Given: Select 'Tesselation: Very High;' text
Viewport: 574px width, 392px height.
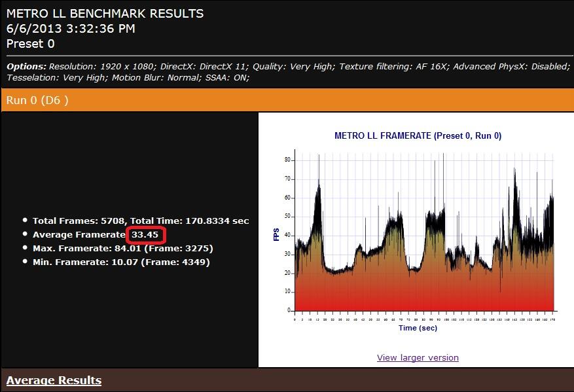Looking at the screenshot, I should point(57,78).
